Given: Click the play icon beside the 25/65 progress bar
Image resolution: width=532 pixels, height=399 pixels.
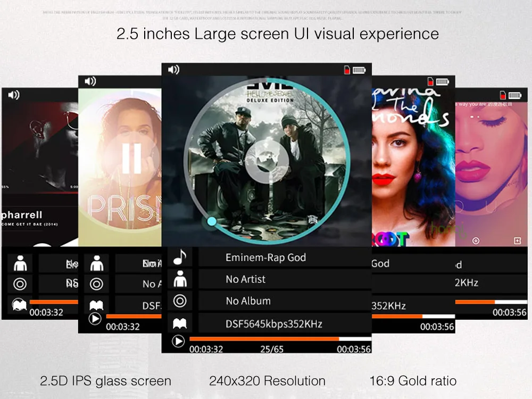Looking at the screenshot, I should 178,341.
